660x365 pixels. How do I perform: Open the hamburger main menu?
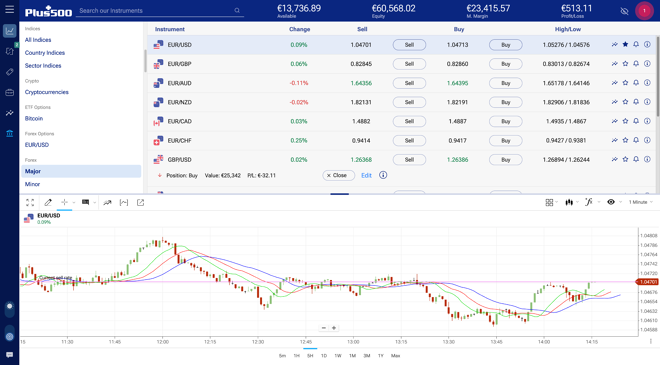(9, 9)
